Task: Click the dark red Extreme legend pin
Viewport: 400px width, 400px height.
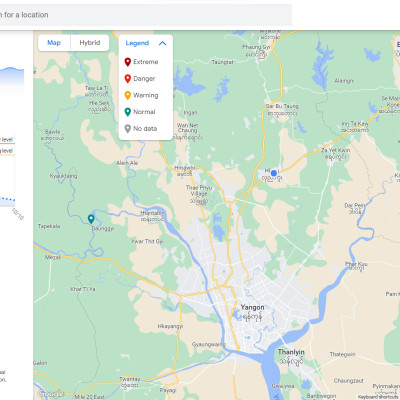Action: click(x=127, y=62)
